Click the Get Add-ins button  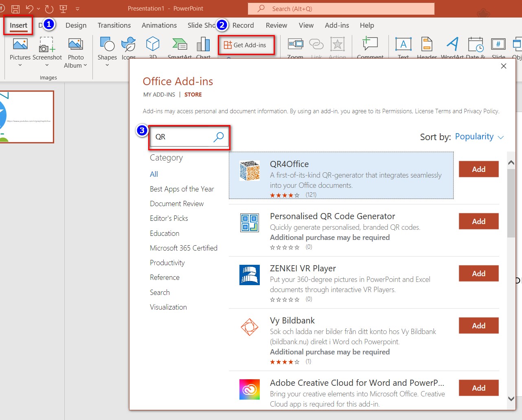(246, 45)
